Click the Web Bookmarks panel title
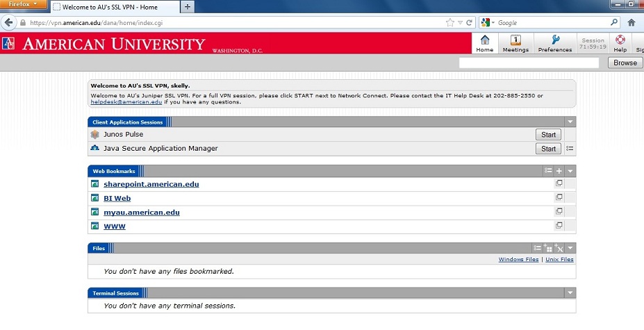This screenshot has width=644, height=330. [114, 171]
